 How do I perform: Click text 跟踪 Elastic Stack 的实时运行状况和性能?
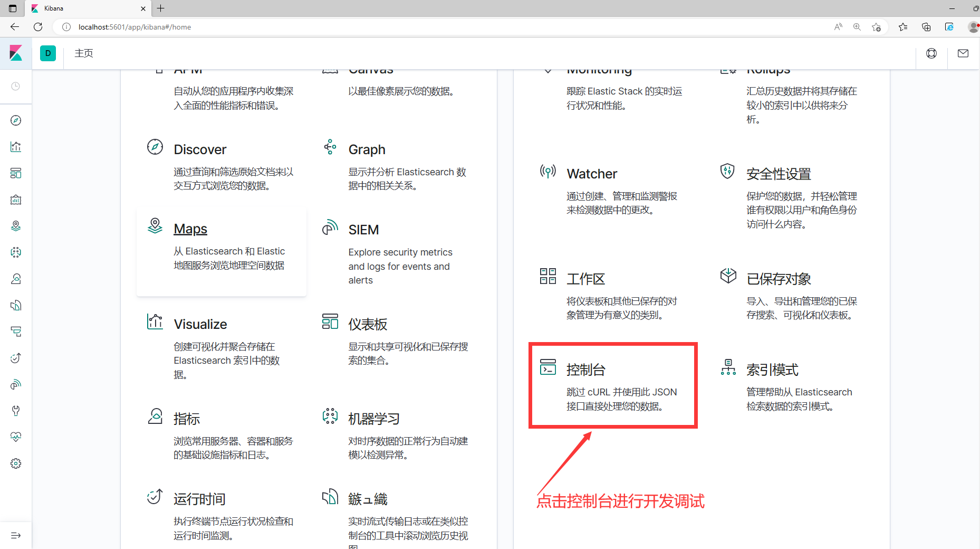point(624,98)
